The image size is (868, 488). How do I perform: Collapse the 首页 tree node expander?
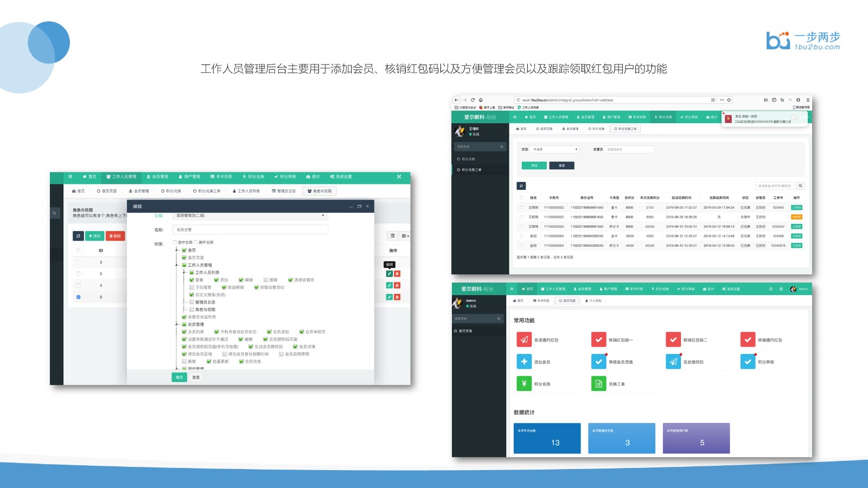click(177, 250)
